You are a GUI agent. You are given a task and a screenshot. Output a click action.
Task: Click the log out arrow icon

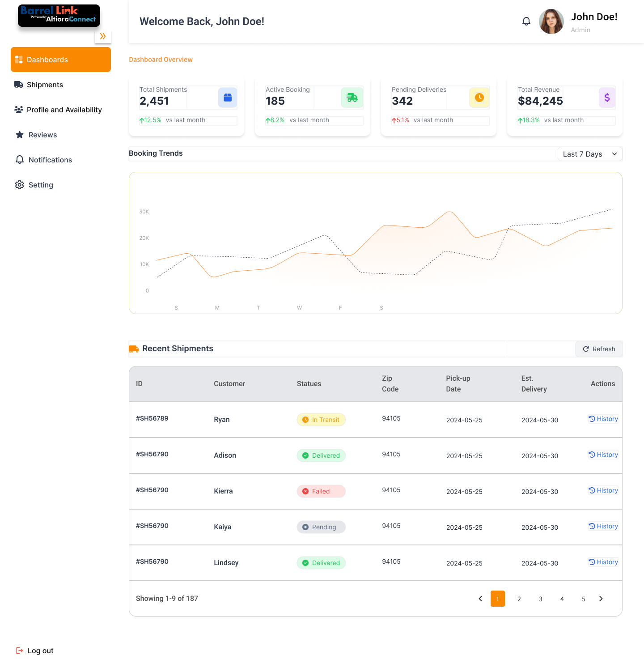click(19, 651)
